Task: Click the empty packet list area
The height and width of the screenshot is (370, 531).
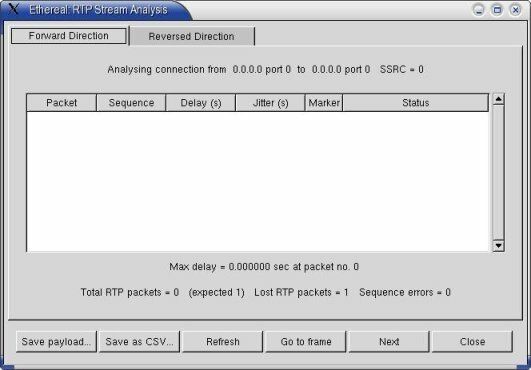Action: [x=257, y=181]
